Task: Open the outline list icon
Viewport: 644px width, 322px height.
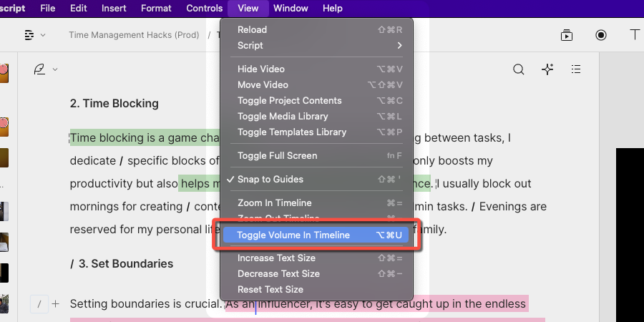Action: tap(576, 69)
